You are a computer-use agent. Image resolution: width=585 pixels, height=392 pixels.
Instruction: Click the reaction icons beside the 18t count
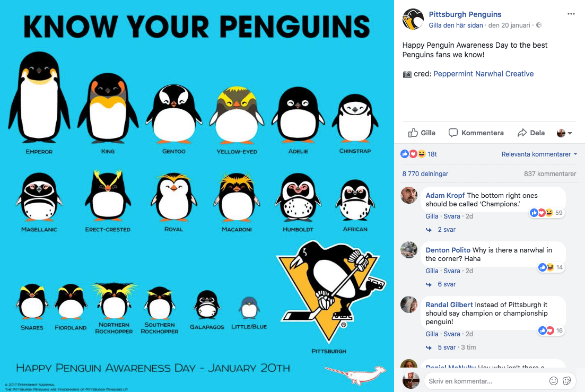[x=413, y=154]
